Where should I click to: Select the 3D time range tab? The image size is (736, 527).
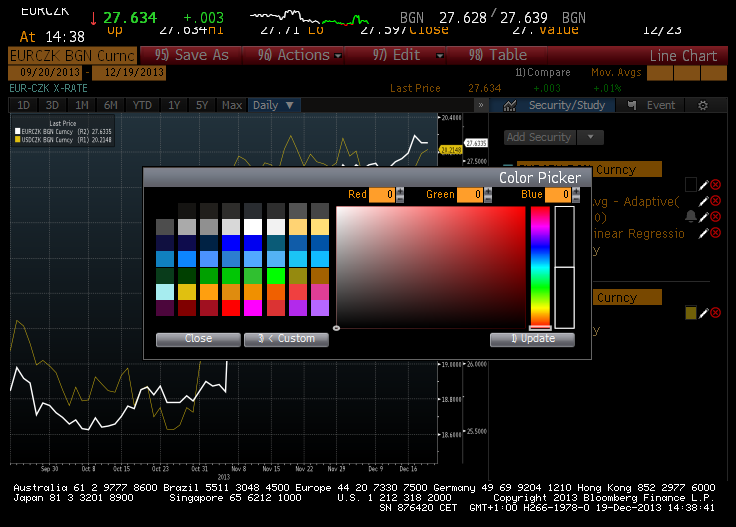[52, 105]
